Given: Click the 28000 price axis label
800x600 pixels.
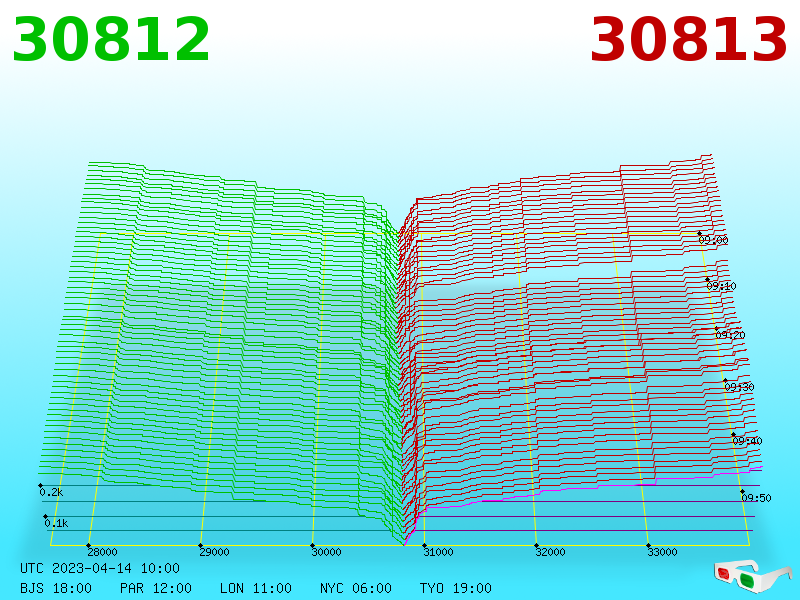Looking at the screenshot, I should coord(102,552).
